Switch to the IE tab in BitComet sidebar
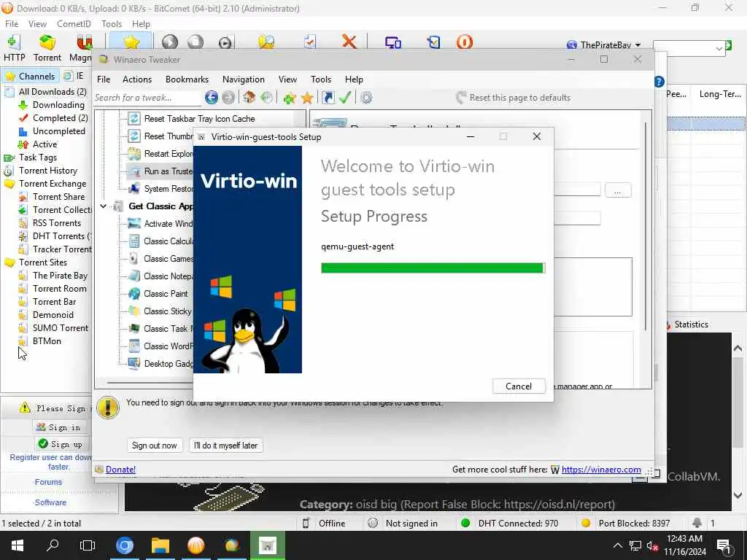Viewport: 747px width, 560px height. (x=75, y=76)
